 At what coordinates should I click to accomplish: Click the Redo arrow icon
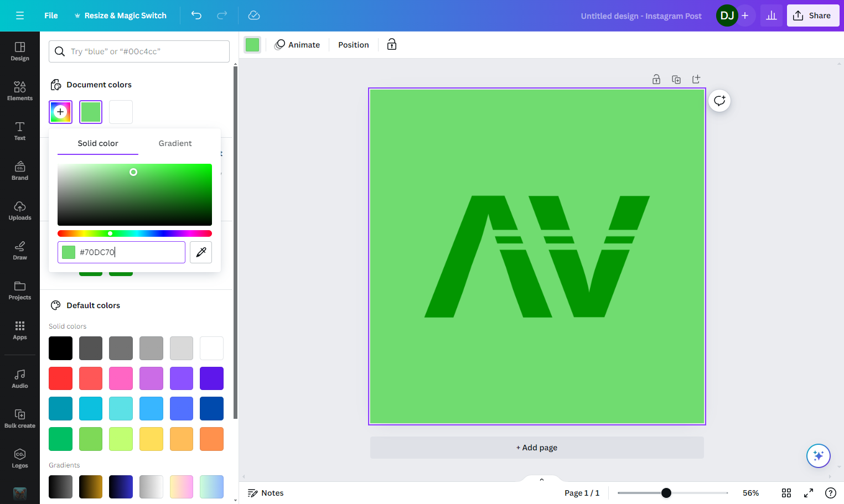click(222, 15)
